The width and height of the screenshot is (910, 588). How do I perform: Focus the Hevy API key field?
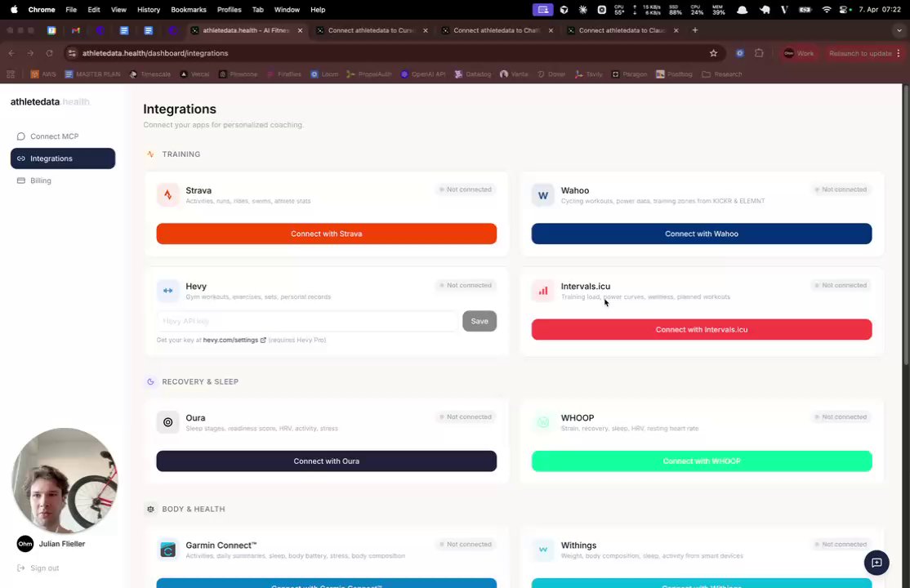tap(307, 321)
